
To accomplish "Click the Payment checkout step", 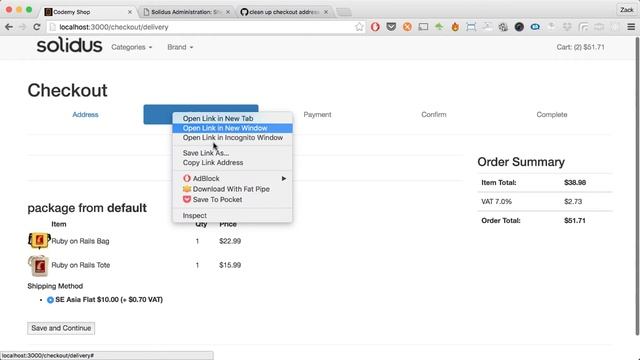I will [317, 115].
